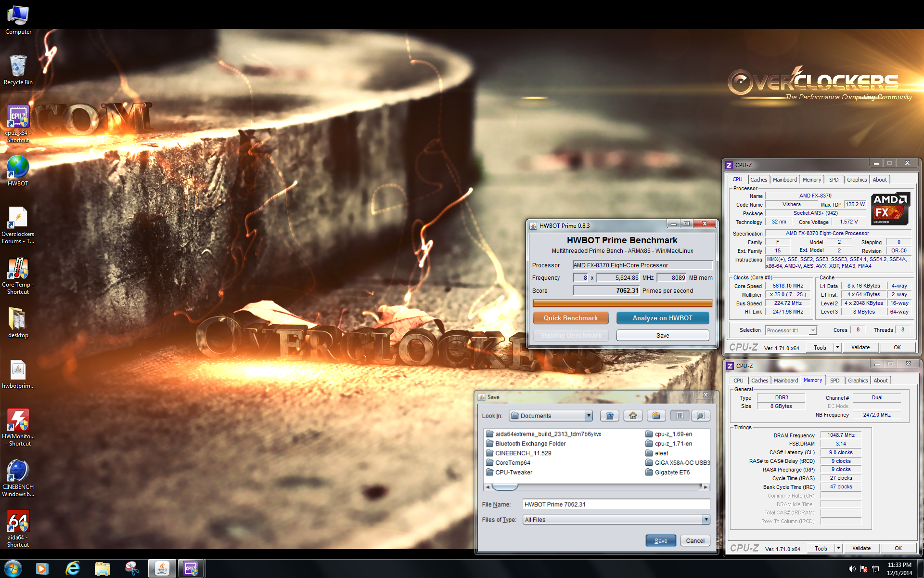924x578 pixels.
Task: Click OK in top CPU-Z window
Action: click(x=897, y=347)
